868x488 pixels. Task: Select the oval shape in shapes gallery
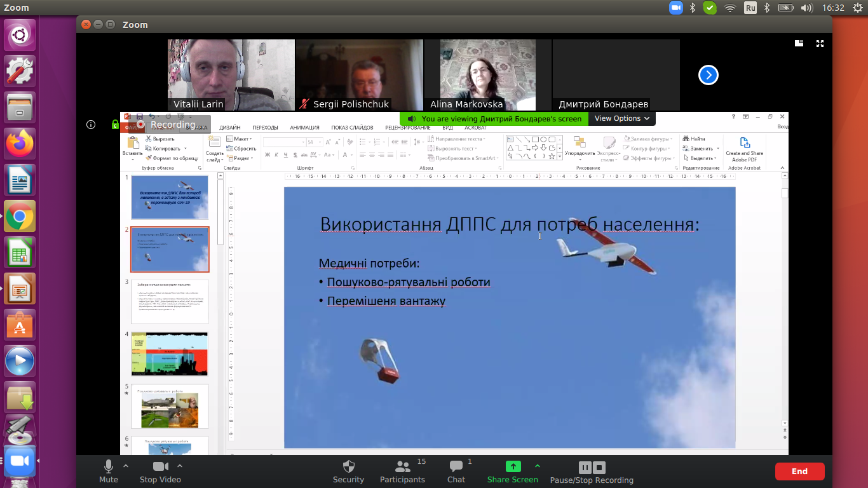coord(543,139)
